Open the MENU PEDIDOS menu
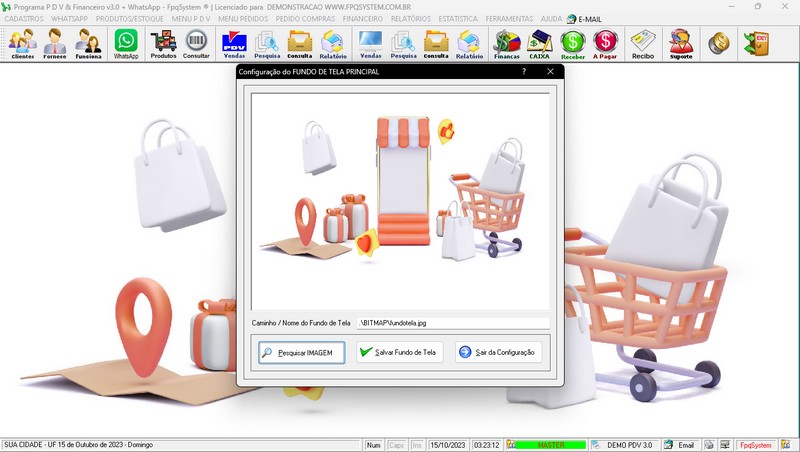This screenshot has height=452, width=800. pos(243,19)
